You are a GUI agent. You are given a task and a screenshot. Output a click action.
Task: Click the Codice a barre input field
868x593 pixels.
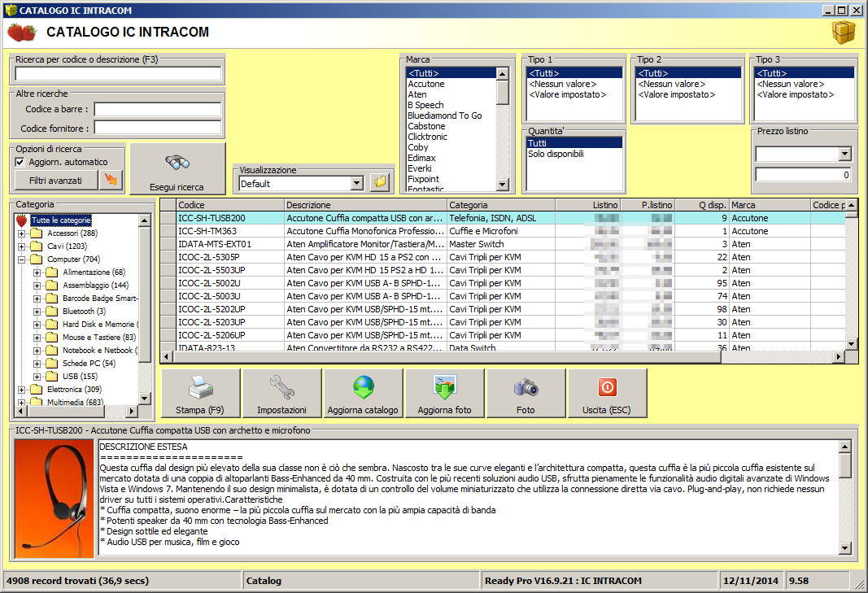tap(158, 109)
